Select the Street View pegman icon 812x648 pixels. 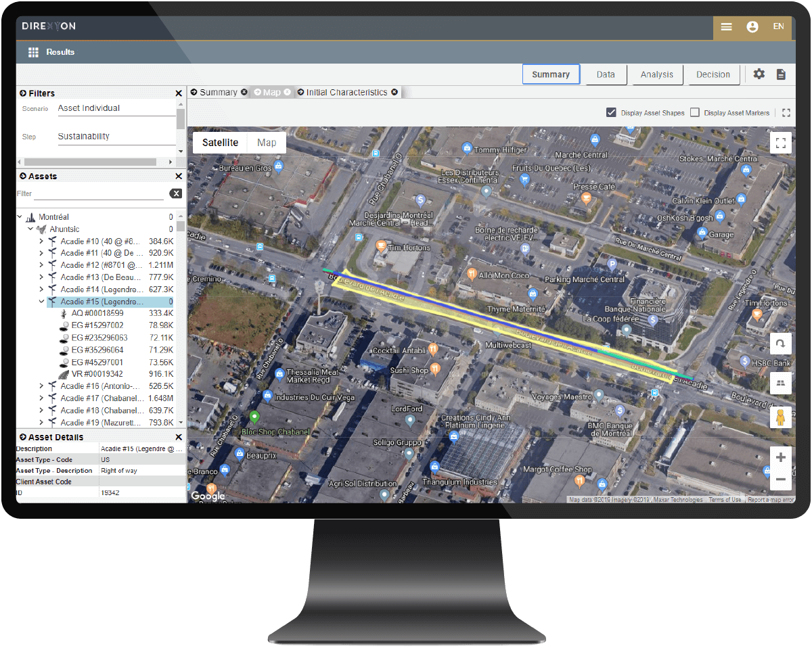780,418
